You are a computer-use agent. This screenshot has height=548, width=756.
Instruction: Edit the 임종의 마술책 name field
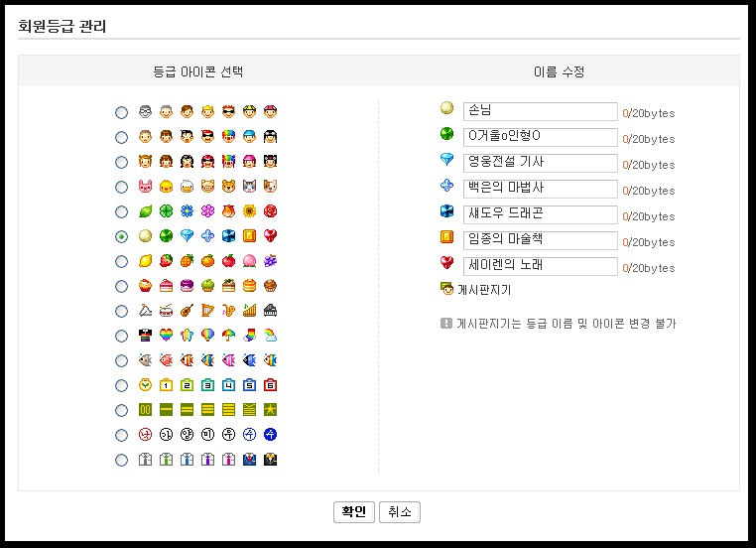(x=540, y=240)
